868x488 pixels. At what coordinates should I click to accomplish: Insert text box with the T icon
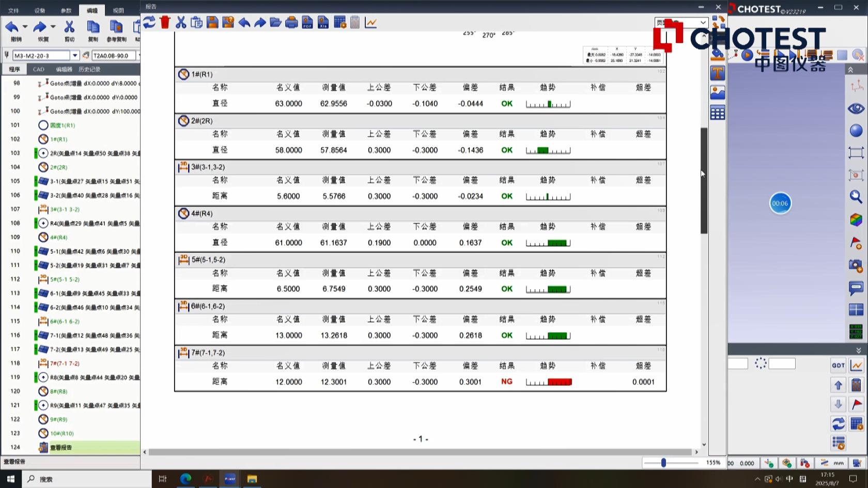(718, 73)
